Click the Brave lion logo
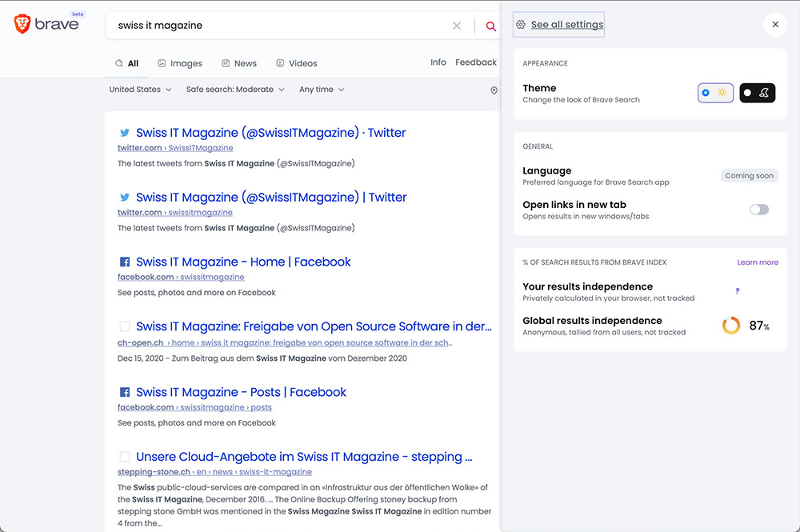Image resolution: width=800 pixels, height=532 pixels. (22, 24)
